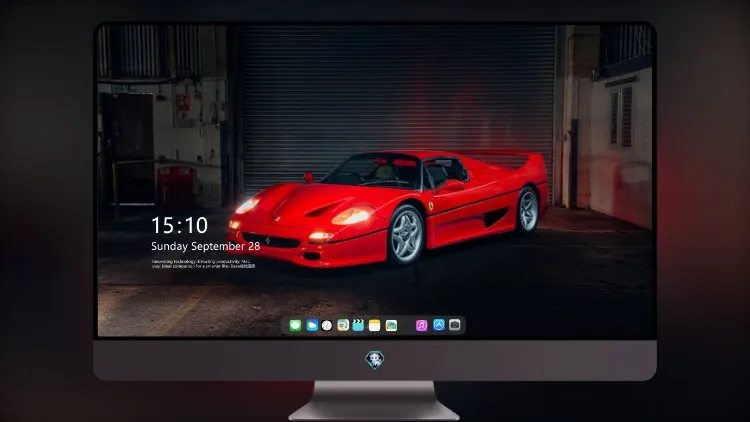Open the yellow Notes app in the dock
Screen dimensions: 750x422
pos(375,325)
